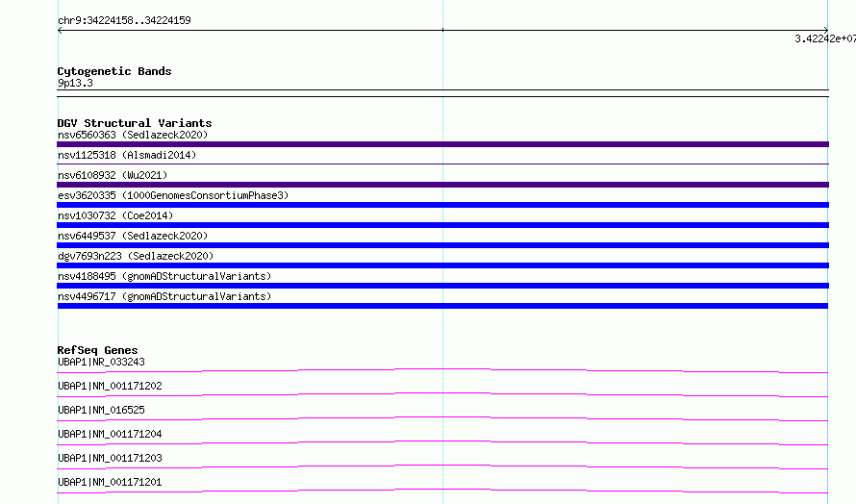856x504 pixels.
Task: Open variant dgv7693n223 (Sedlazeck2020)
Action: pyautogui.click(x=136, y=256)
